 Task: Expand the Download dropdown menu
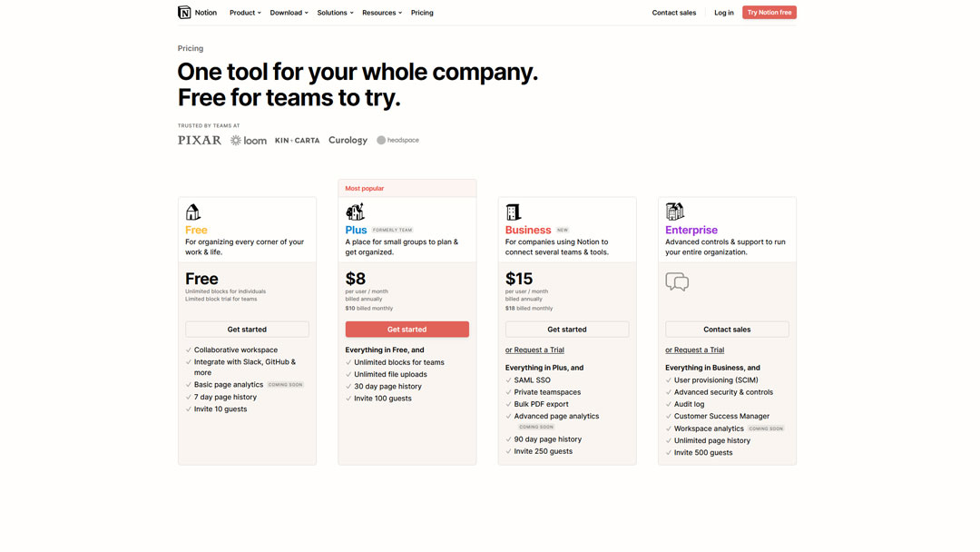point(289,13)
